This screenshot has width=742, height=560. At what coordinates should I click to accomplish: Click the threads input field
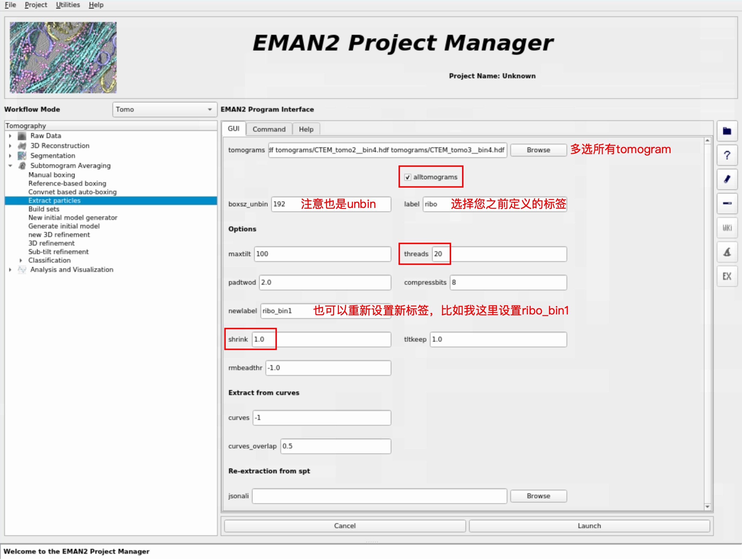tap(499, 254)
